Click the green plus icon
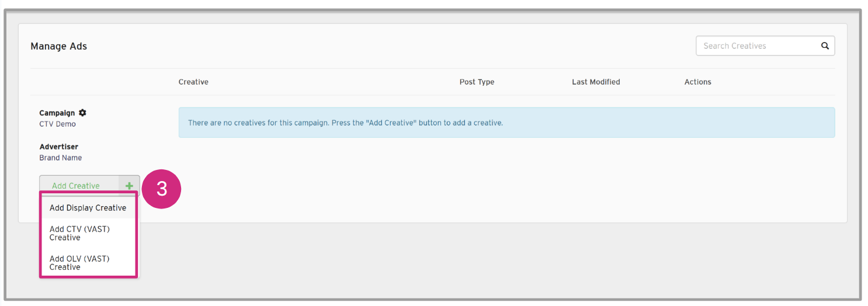This screenshot has width=868, height=306. pos(129,186)
